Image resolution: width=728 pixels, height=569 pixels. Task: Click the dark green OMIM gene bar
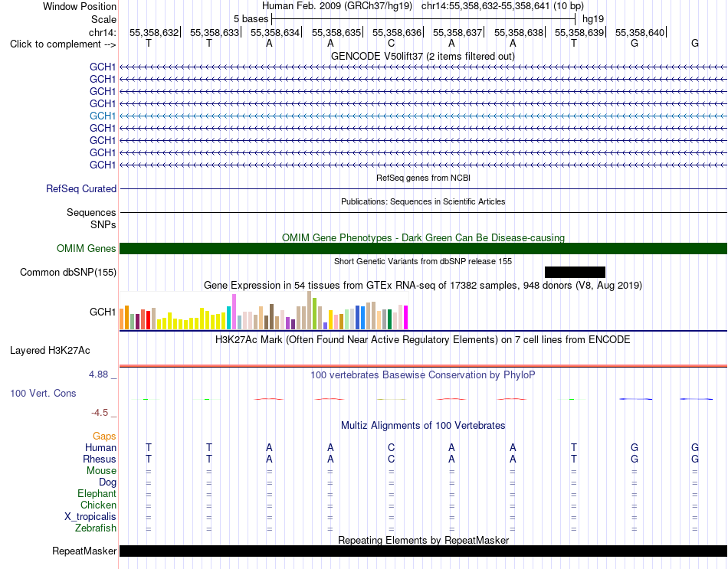(x=424, y=248)
